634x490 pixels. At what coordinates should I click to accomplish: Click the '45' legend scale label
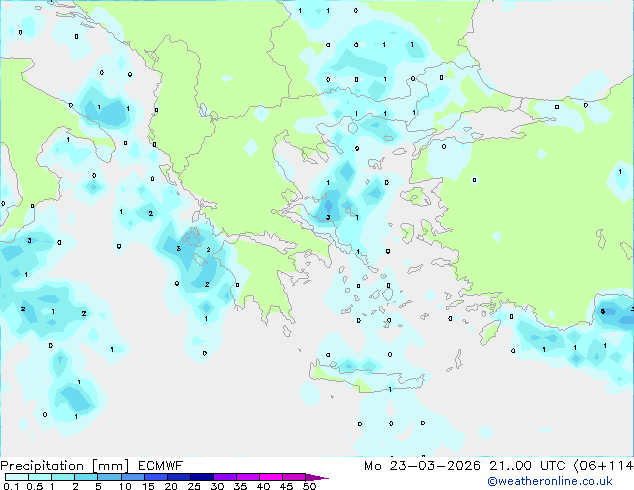point(286,486)
